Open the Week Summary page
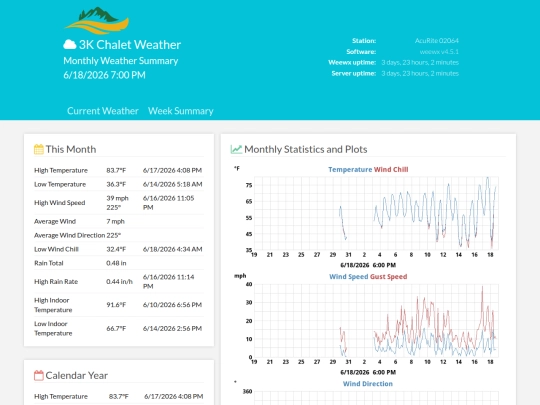Image resolution: width=540 pixels, height=405 pixels. click(x=180, y=111)
